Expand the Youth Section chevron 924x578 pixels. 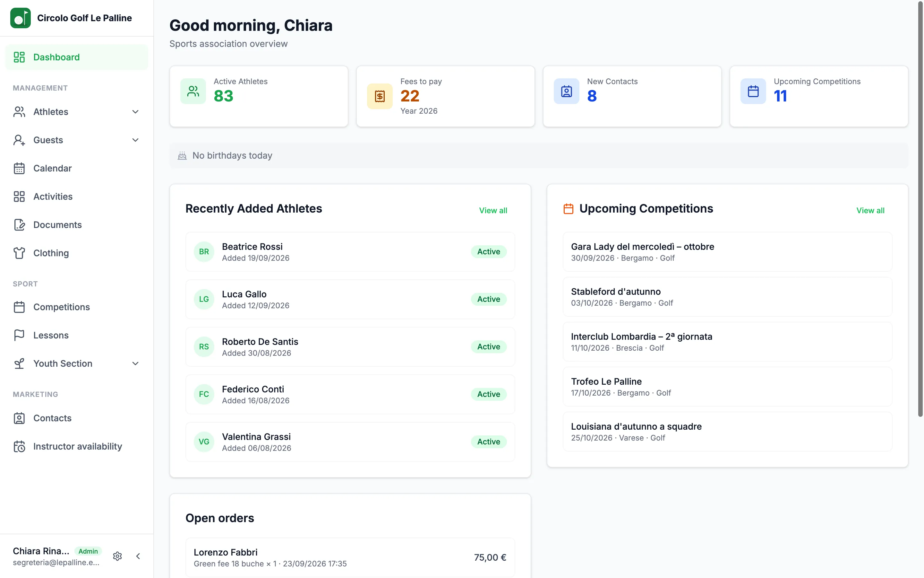point(135,363)
